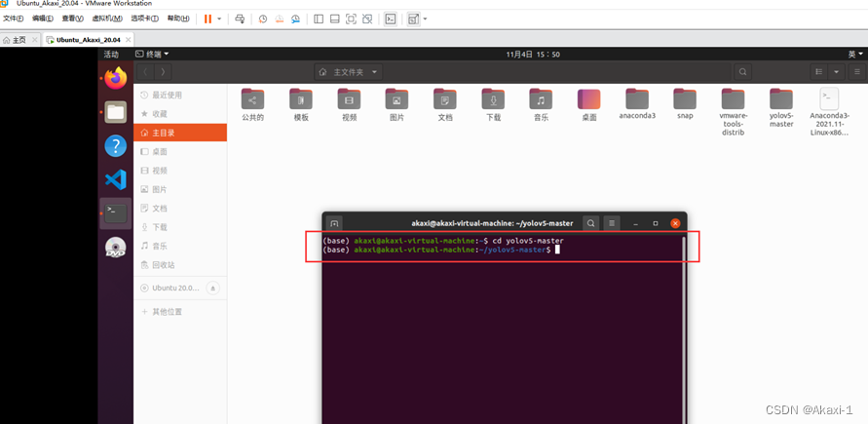Click the file manager search icon
The image size is (868, 424).
click(x=743, y=72)
